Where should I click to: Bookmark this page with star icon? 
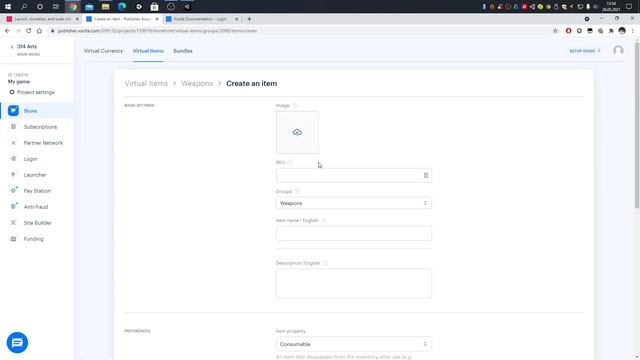click(x=555, y=31)
